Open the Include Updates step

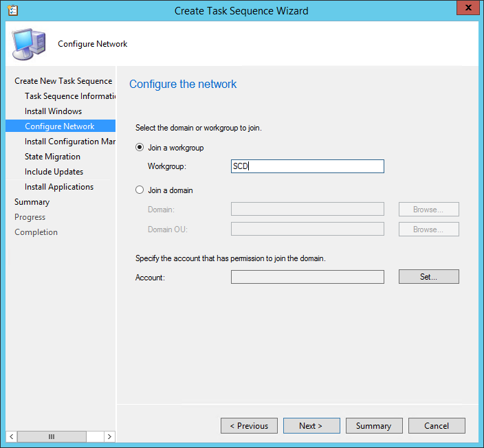point(54,172)
